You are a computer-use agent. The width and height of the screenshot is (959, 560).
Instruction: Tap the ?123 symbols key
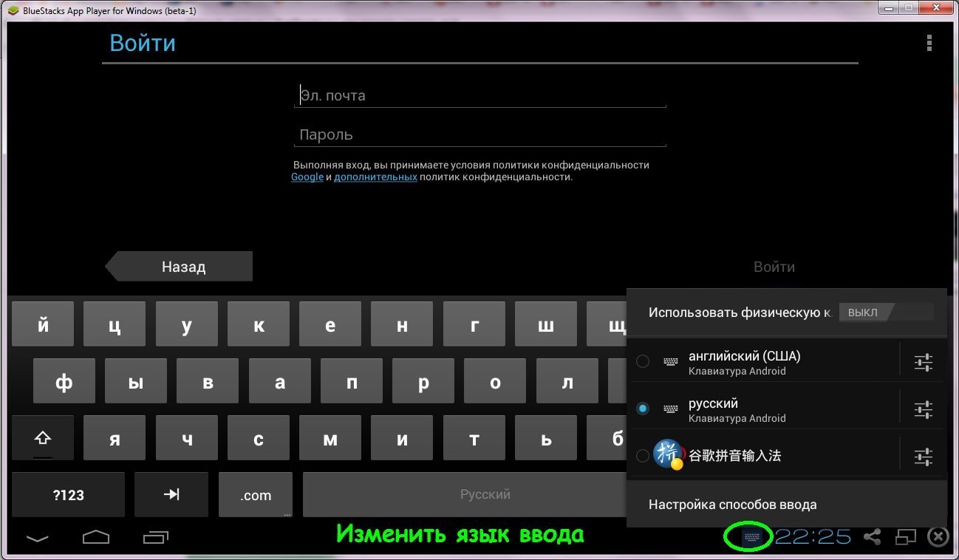pos(69,494)
